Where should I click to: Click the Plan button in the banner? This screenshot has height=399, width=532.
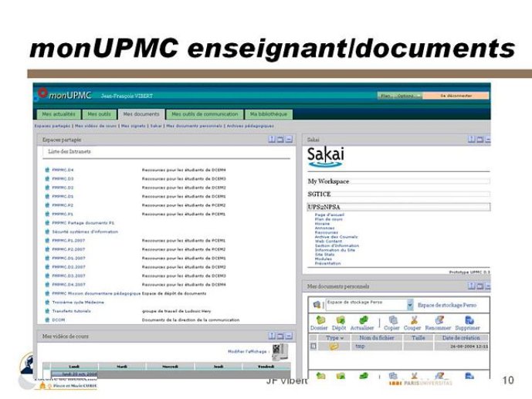pos(385,96)
